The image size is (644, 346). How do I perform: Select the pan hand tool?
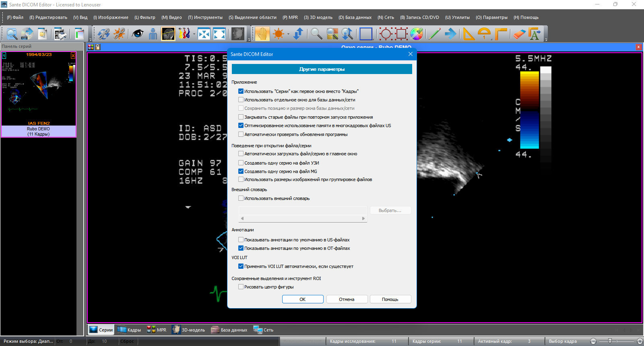coord(262,34)
